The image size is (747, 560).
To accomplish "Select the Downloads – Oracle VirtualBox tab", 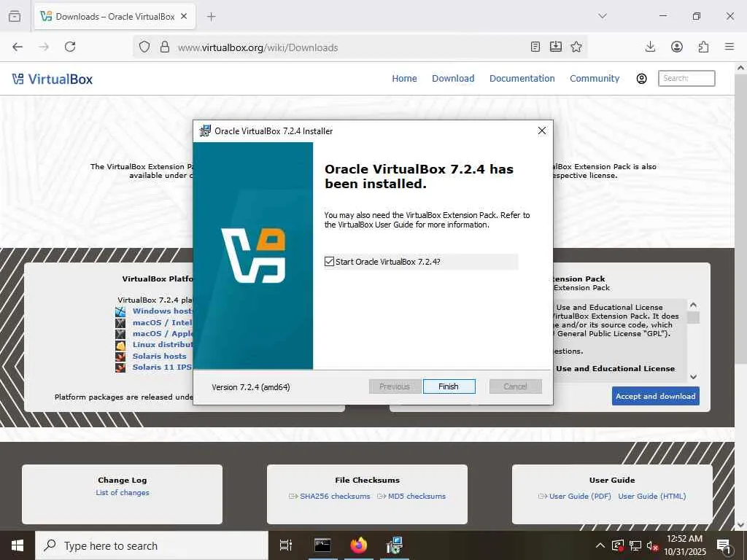I will pyautogui.click(x=115, y=17).
